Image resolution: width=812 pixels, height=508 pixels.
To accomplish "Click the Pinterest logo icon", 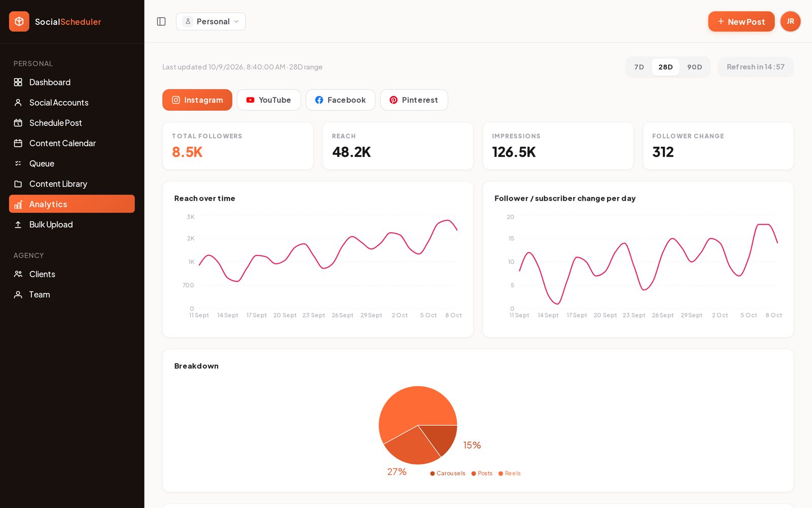I will click(393, 100).
